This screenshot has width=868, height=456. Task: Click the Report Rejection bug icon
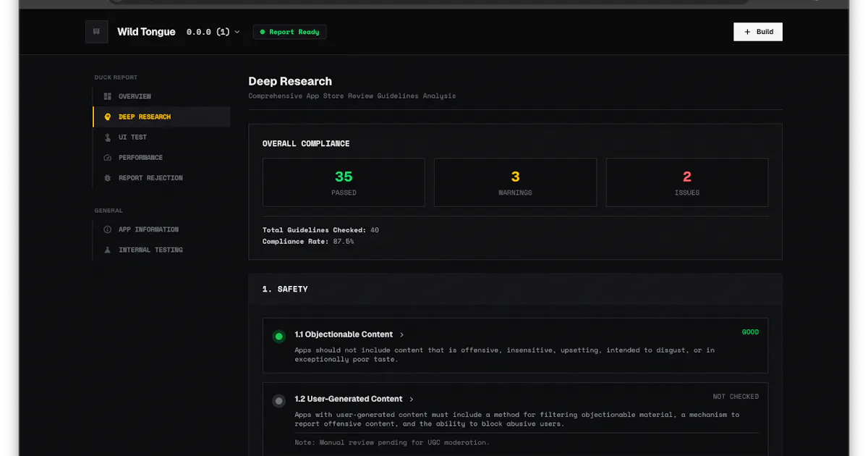[x=108, y=177]
